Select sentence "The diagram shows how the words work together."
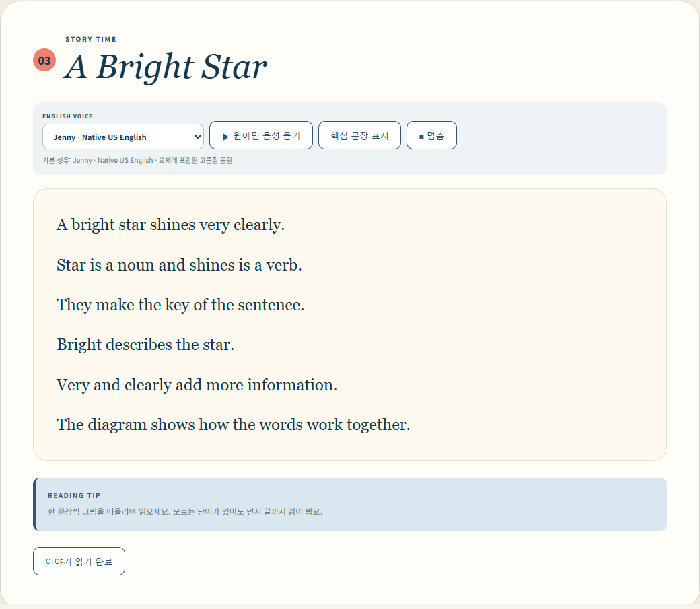This screenshot has height=609, width=700. [x=233, y=425]
